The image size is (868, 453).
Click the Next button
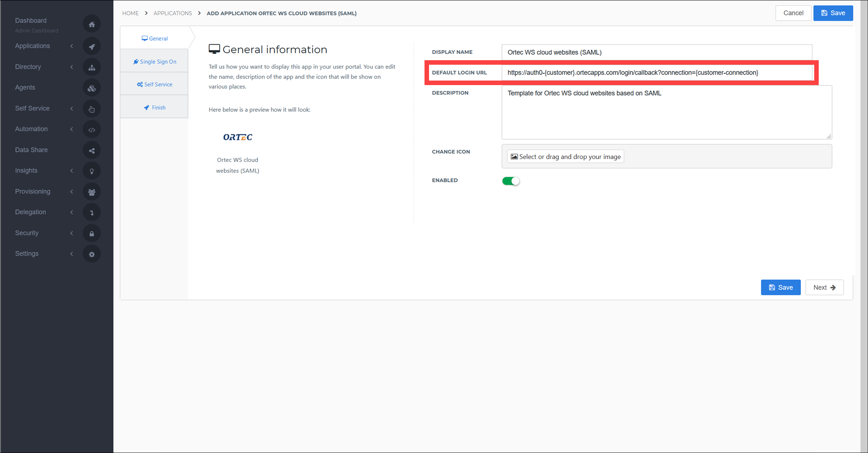825,287
